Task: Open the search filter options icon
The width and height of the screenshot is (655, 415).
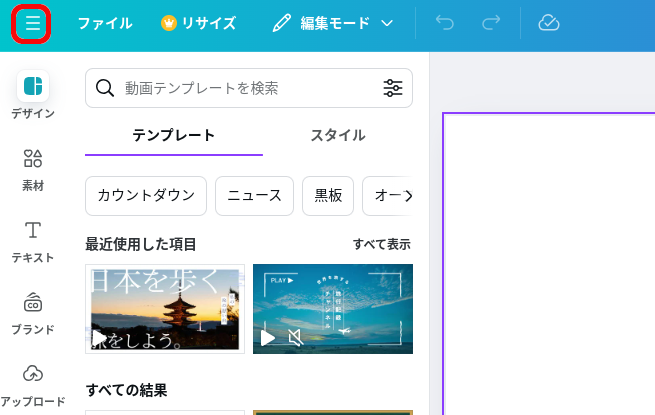Action: tap(393, 88)
